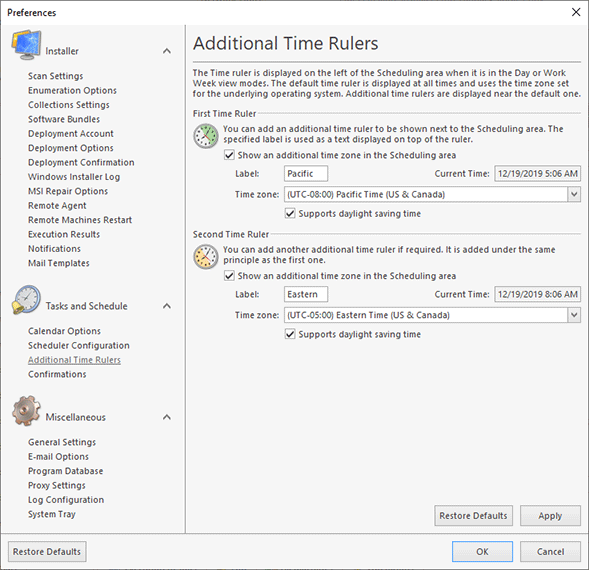Screen dimensions: 589x570
Task: Open Mail Templates page
Action: click(x=59, y=263)
